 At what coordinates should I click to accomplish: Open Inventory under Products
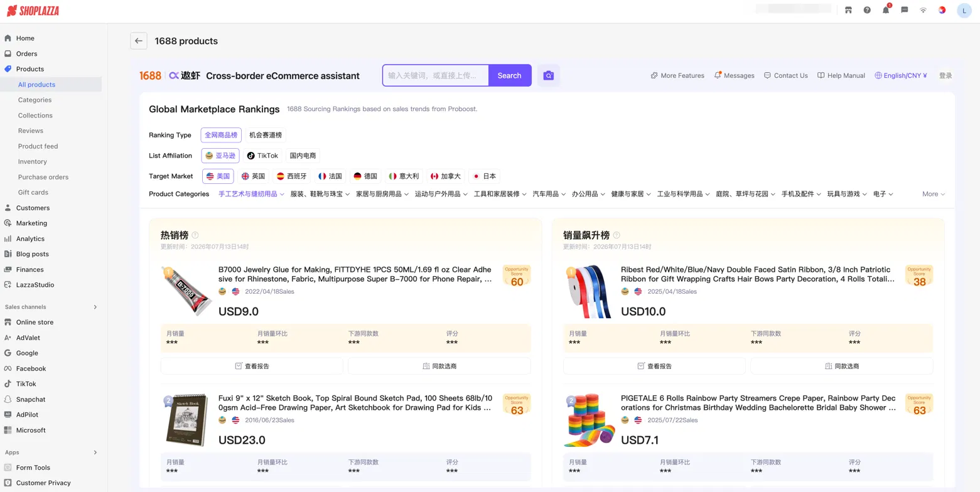coord(33,162)
